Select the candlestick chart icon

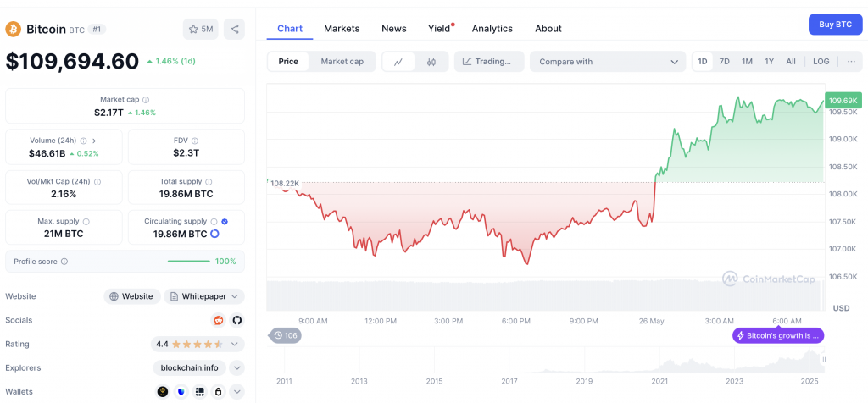431,62
